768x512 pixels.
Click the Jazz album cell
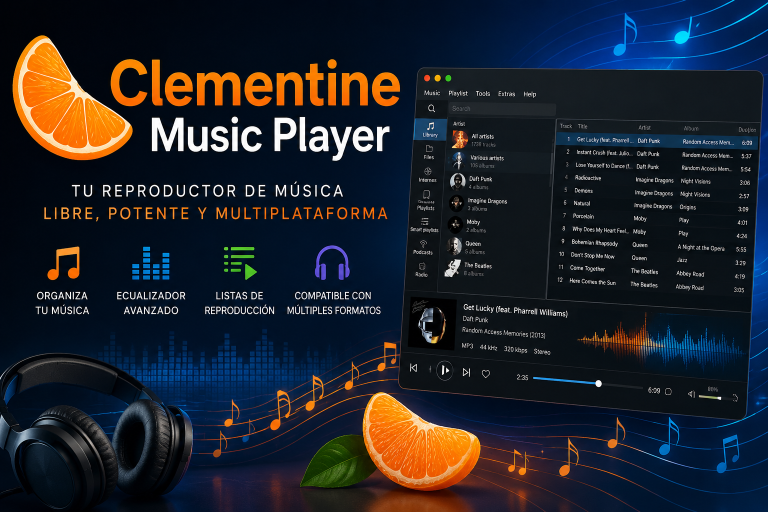point(682,261)
